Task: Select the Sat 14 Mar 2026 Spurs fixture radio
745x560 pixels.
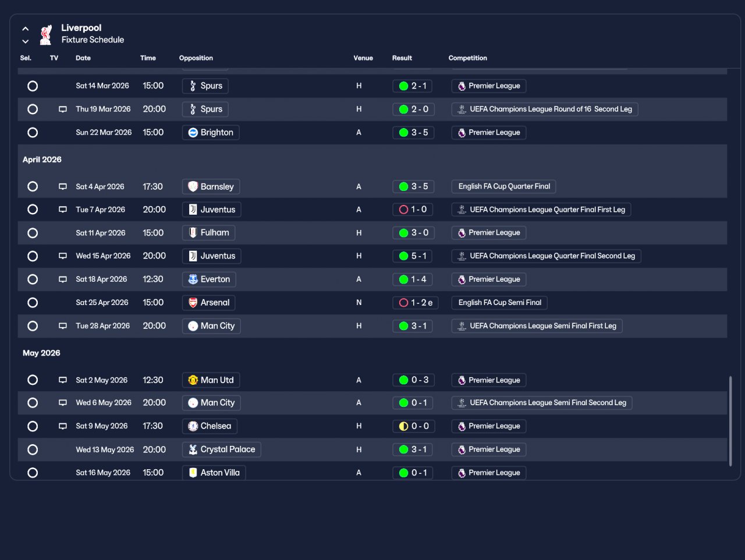Action: click(x=33, y=86)
